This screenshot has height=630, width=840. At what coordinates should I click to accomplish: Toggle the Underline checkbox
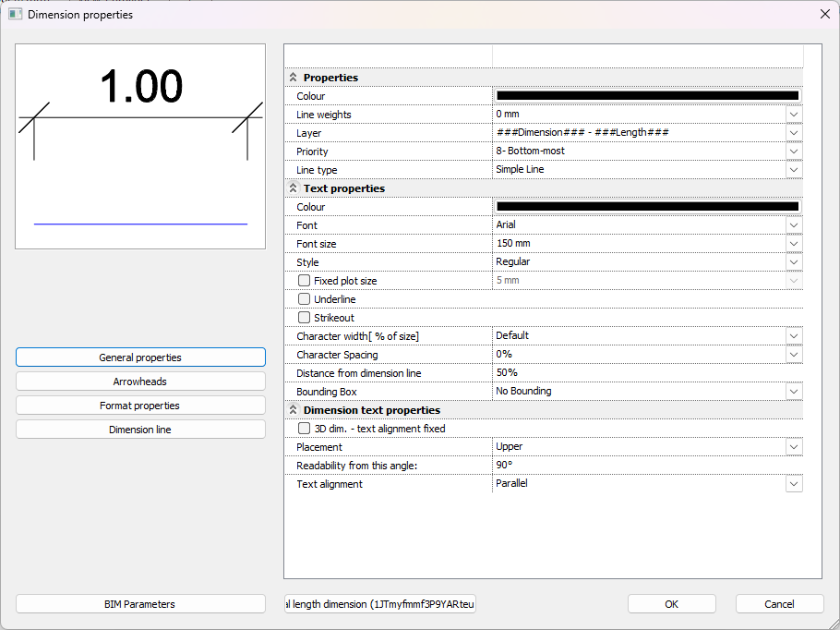(x=304, y=299)
